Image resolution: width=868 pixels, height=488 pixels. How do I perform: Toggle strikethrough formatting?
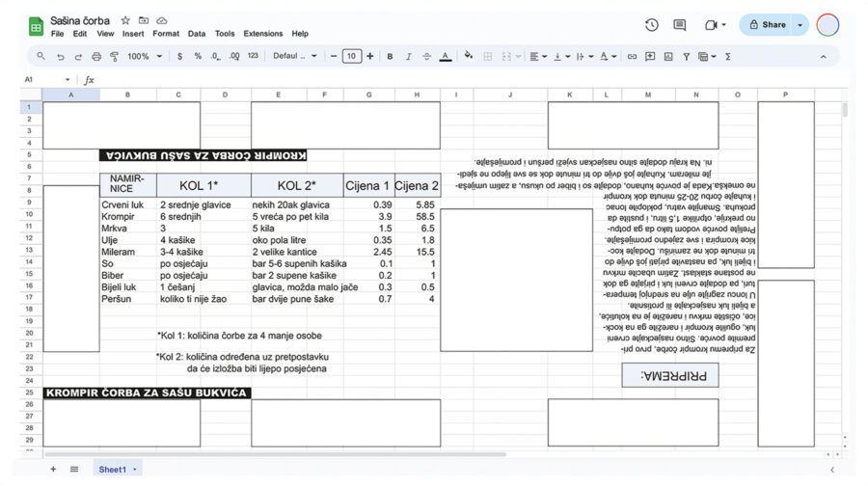(x=426, y=57)
